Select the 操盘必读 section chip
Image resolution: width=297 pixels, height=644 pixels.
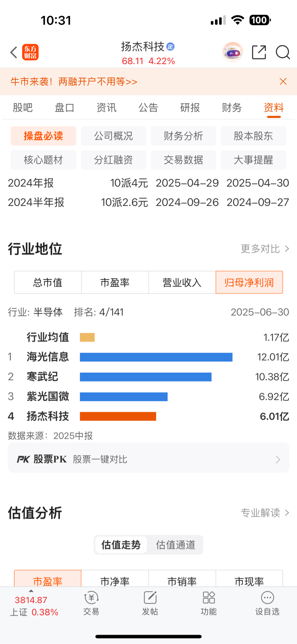tap(43, 136)
